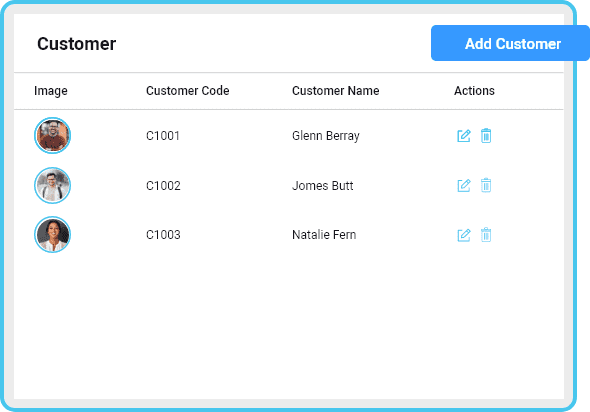Click trash icon for Jomes Butt
The image size is (590, 412).
pos(486,185)
